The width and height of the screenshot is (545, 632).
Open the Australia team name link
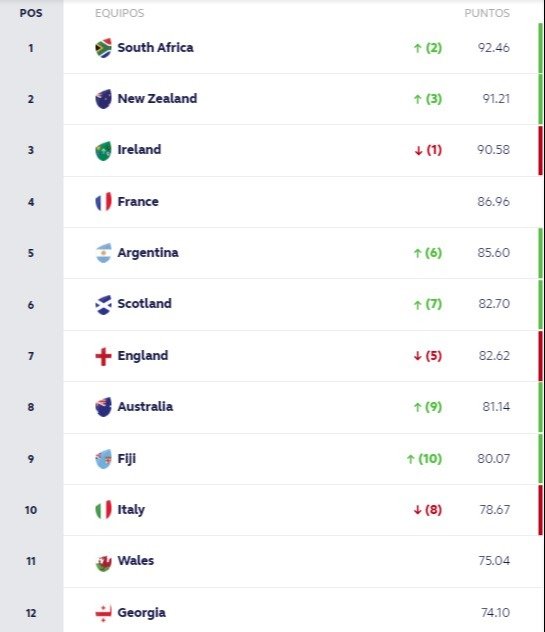pyautogui.click(x=145, y=406)
